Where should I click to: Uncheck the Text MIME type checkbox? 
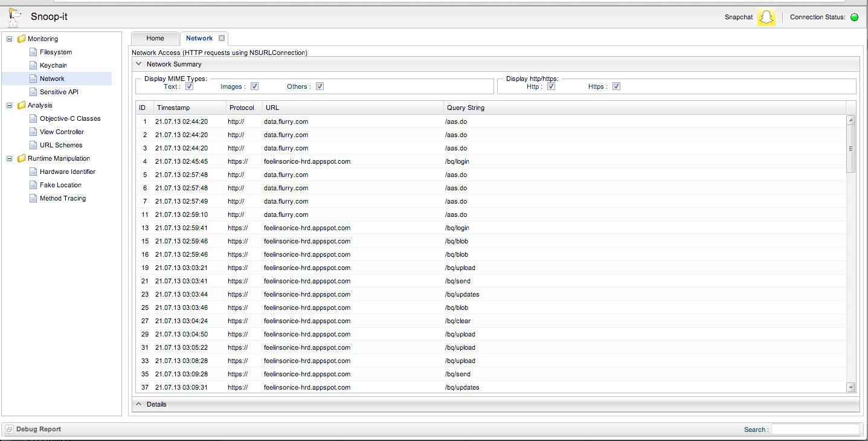(x=189, y=86)
